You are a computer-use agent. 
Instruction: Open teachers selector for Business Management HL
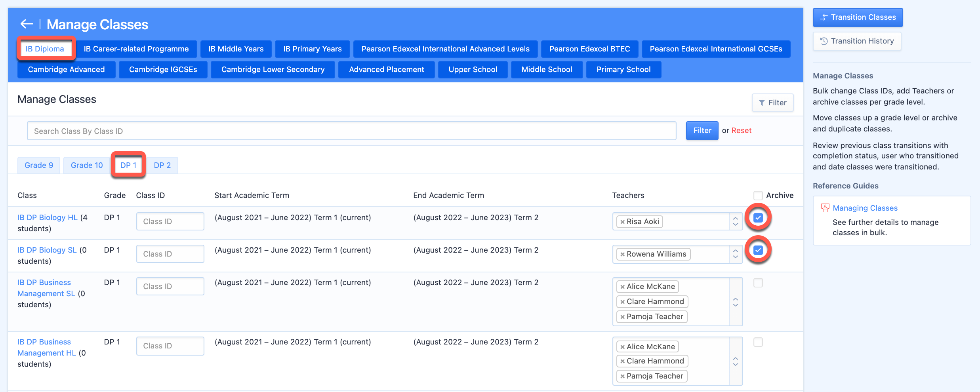736,361
